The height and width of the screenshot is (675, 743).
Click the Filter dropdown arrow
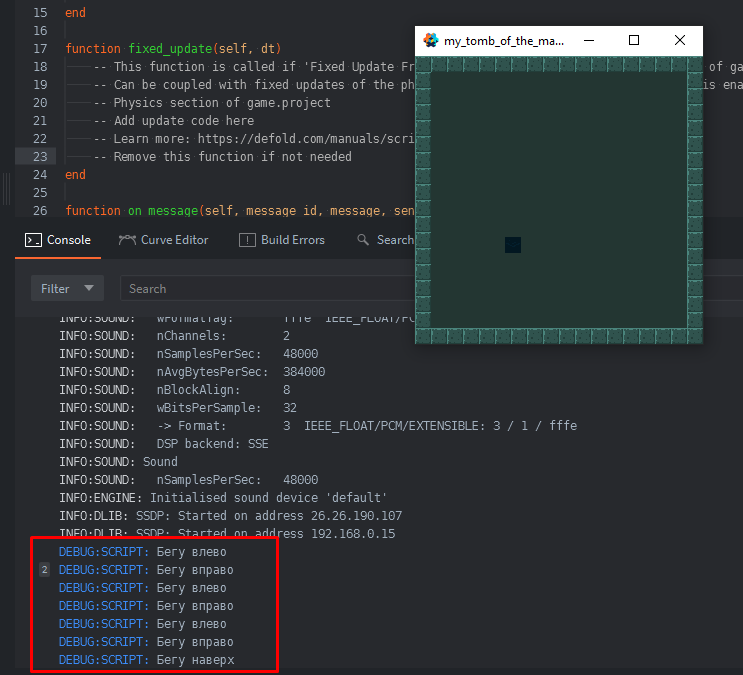[90, 288]
